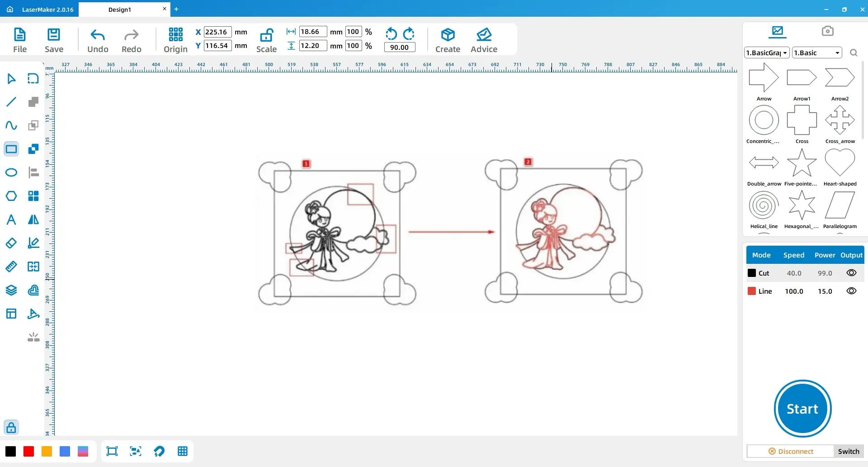Click the rotation angle field 90.00
The height and width of the screenshot is (467, 868).
pyautogui.click(x=400, y=47)
